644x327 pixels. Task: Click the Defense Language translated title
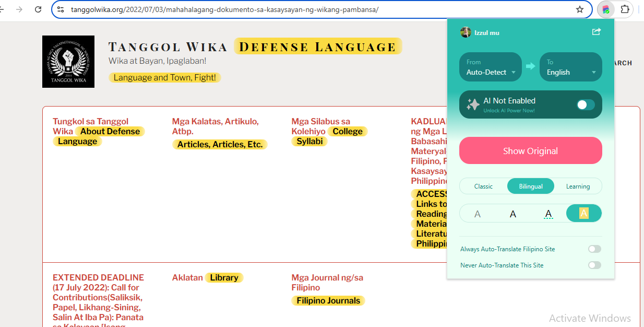[318, 46]
